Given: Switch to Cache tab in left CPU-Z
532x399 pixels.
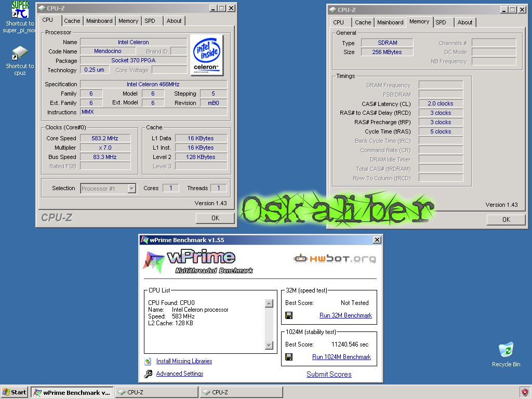Looking at the screenshot, I should click(72, 21).
